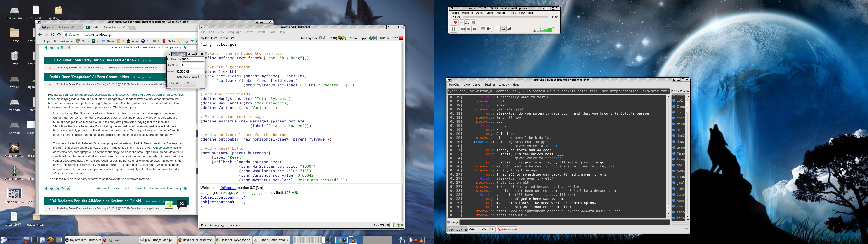Image resolution: width=868 pixels, height=244 pixels.
Task: Open Home folder desktop icon
Action: (14, 35)
